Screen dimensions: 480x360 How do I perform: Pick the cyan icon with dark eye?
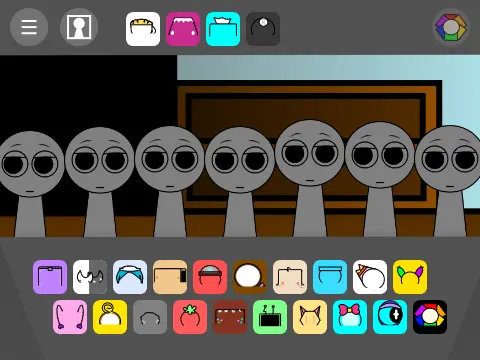[390, 317]
